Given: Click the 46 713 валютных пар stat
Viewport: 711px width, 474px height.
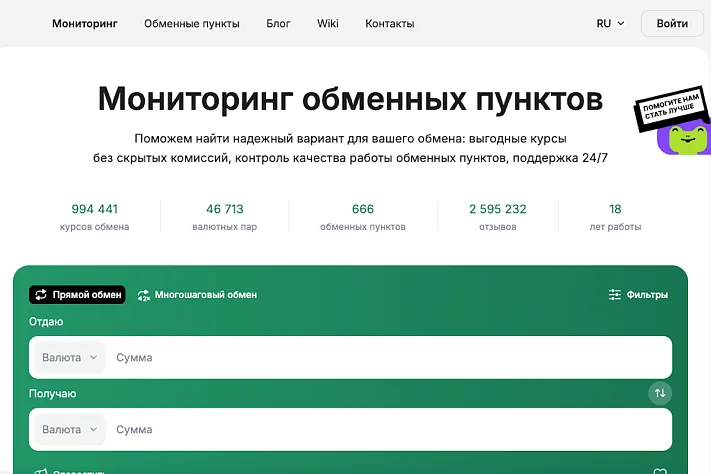Looking at the screenshot, I should click(224, 217).
